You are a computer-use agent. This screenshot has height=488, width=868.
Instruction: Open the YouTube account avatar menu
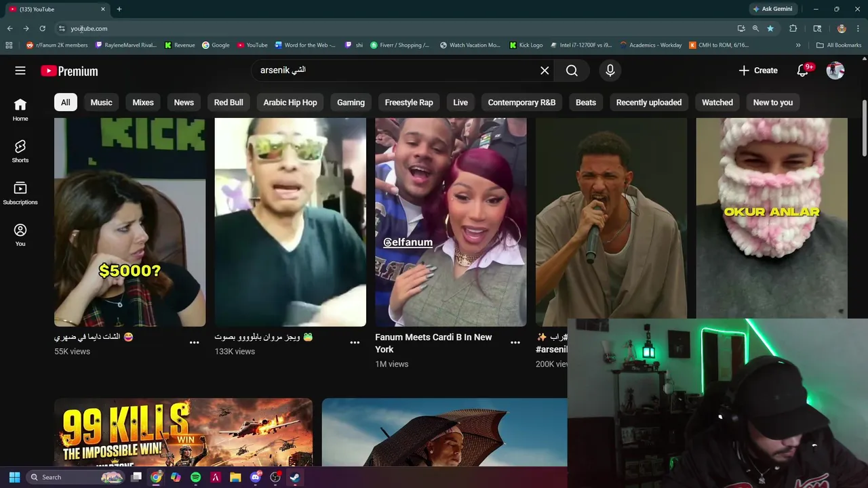click(835, 70)
